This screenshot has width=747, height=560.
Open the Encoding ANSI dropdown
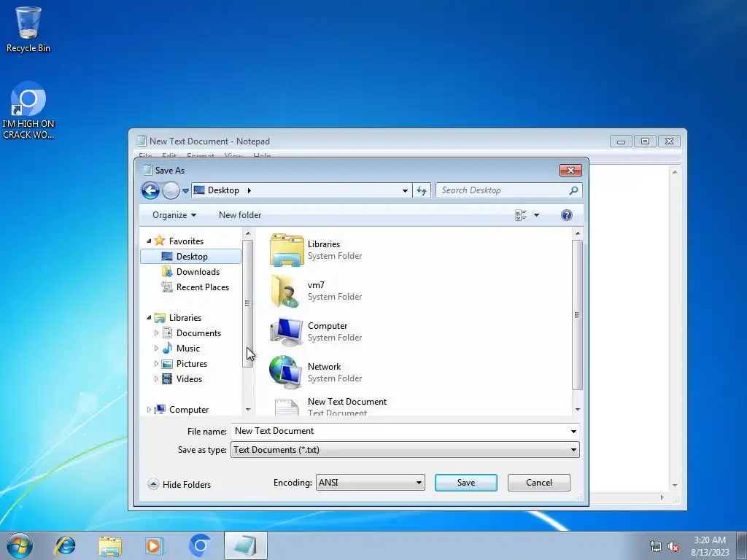[370, 483]
